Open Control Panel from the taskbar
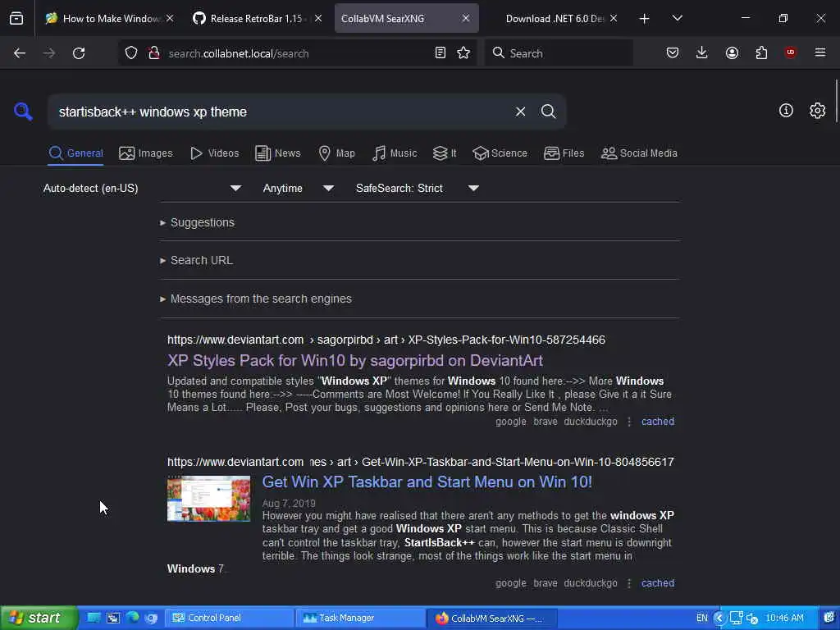The width and height of the screenshot is (840, 630). (x=229, y=618)
